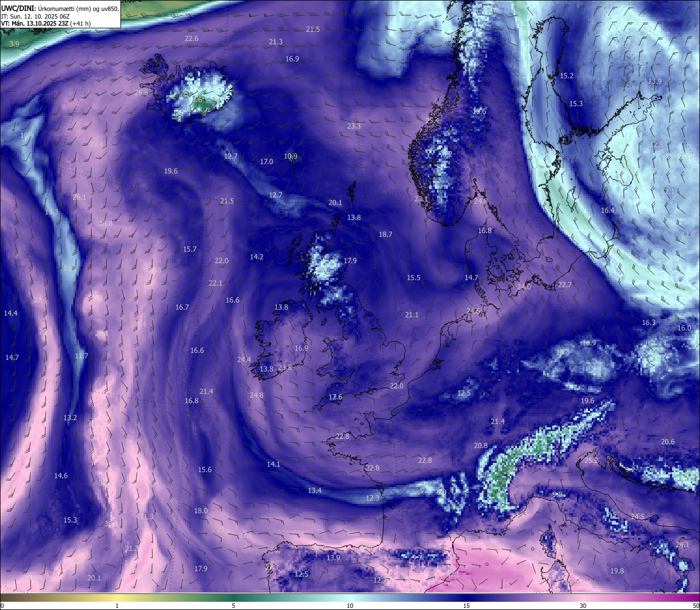Click the '17.0' value on the map
Viewport: 700px width, 610px height.
click(266, 161)
